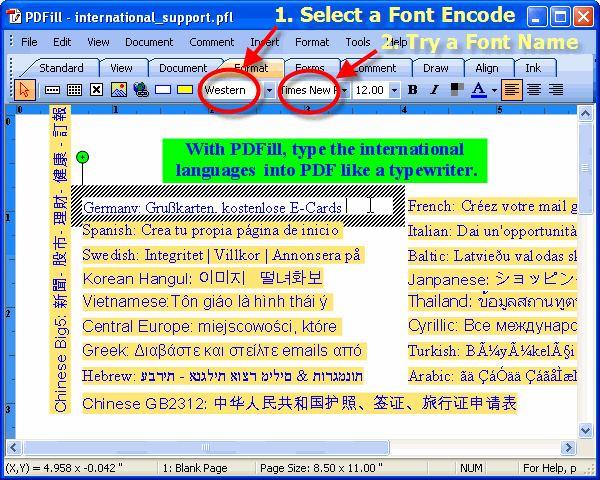Expand the Times New Roman font list
600x480 pixels.
[344, 90]
